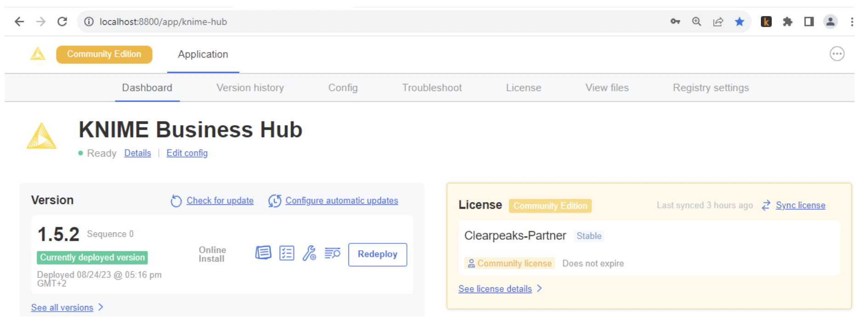Go to the Troubleshoot tab
The width and height of the screenshot is (868, 324).
coord(432,87)
